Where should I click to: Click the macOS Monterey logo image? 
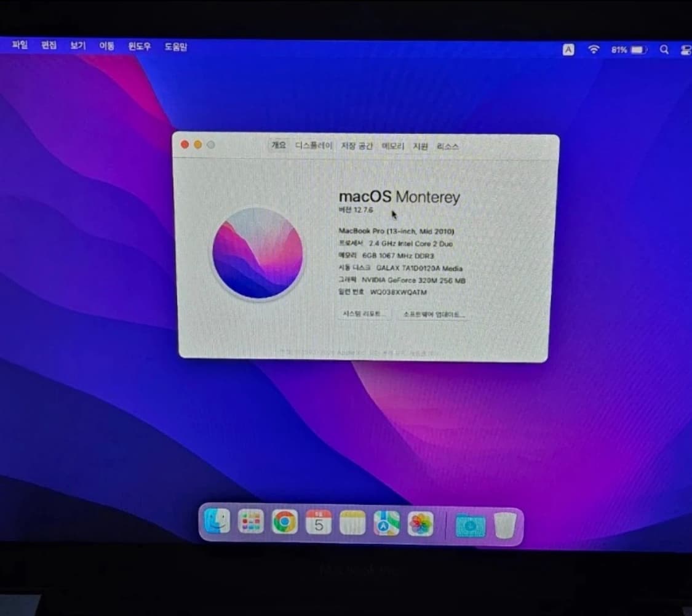(258, 254)
